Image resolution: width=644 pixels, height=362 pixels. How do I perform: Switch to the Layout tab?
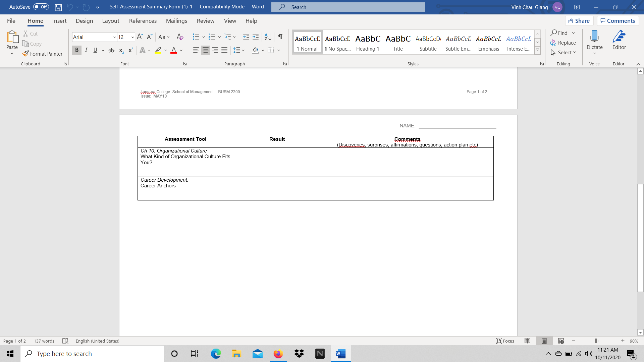coord(111,21)
